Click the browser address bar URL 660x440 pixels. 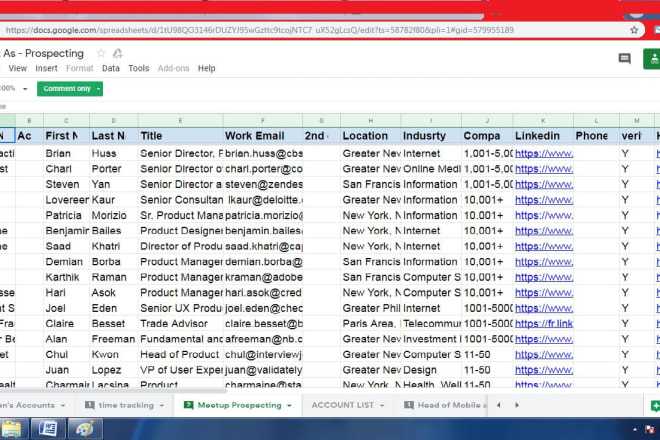[x=260, y=30]
